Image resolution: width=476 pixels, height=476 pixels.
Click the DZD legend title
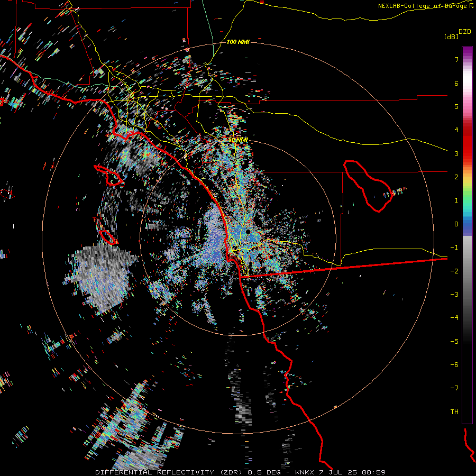[464, 32]
